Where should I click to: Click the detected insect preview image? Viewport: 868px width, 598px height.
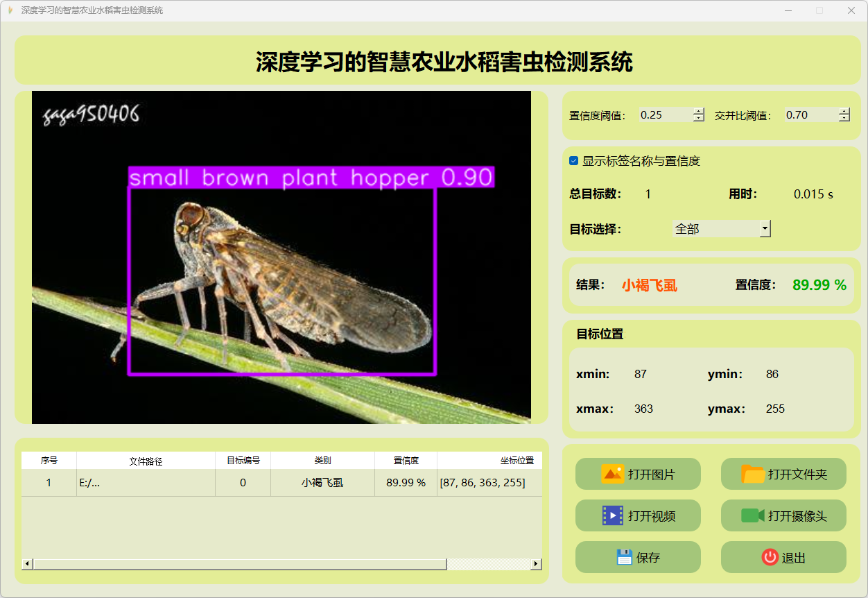(281, 277)
